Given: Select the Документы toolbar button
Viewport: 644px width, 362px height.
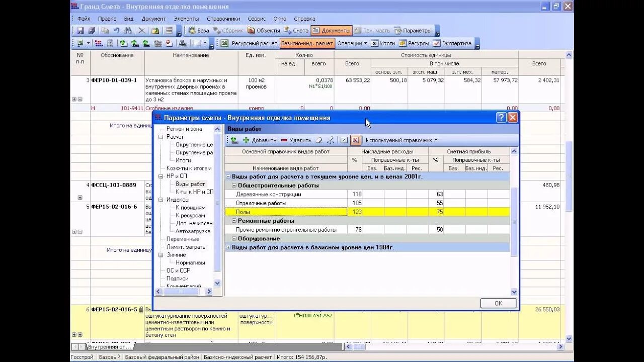Looking at the screenshot, I should point(331,31).
